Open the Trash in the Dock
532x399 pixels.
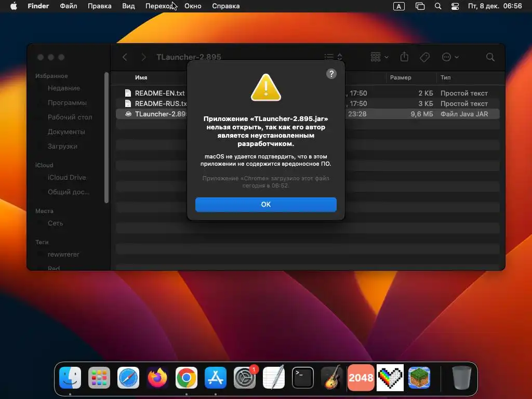pyautogui.click(x=462, y=378)
